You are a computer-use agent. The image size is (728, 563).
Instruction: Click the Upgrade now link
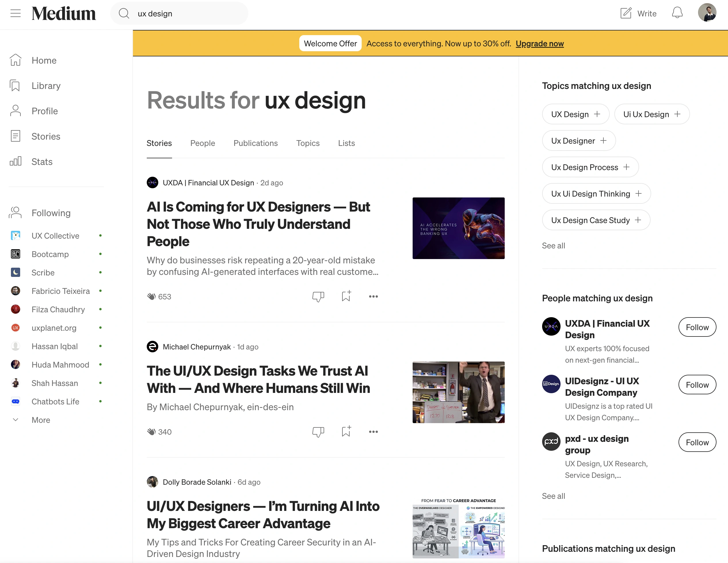tap(540, 43)
